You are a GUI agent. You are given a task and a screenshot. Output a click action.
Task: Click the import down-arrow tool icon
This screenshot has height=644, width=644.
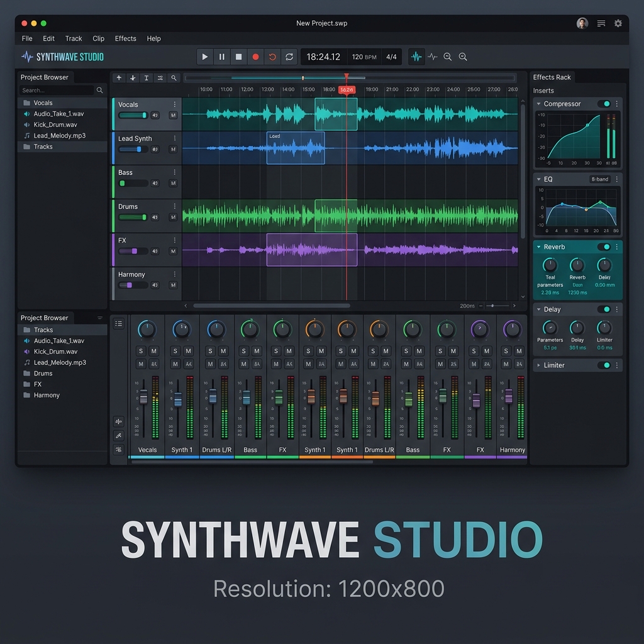tap(133, 77)
